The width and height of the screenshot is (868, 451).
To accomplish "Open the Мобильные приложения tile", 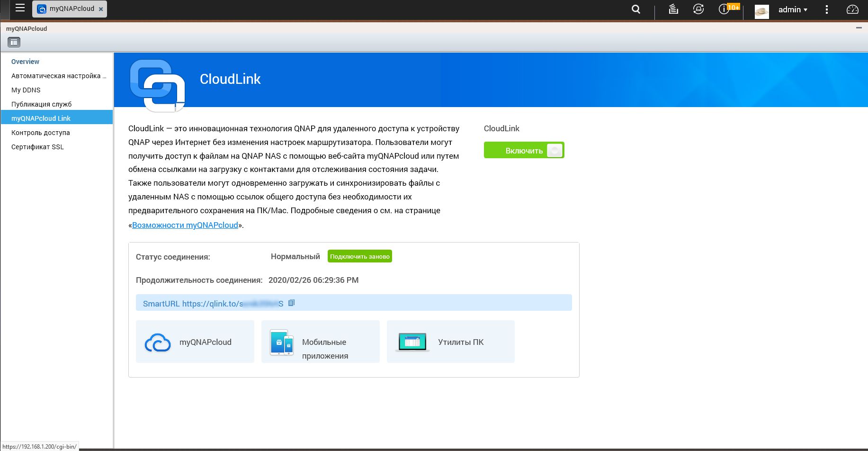I will (x=321, y=342).
